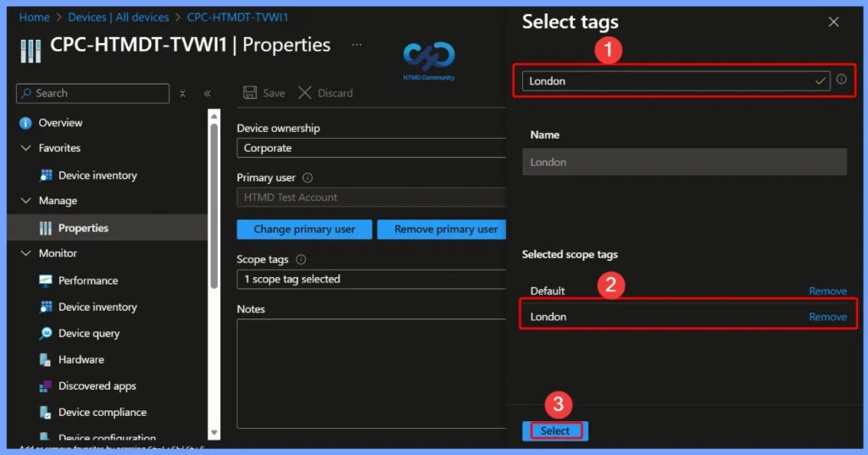Click the sidebar scroll up arrow

click(x=214, y=116)
